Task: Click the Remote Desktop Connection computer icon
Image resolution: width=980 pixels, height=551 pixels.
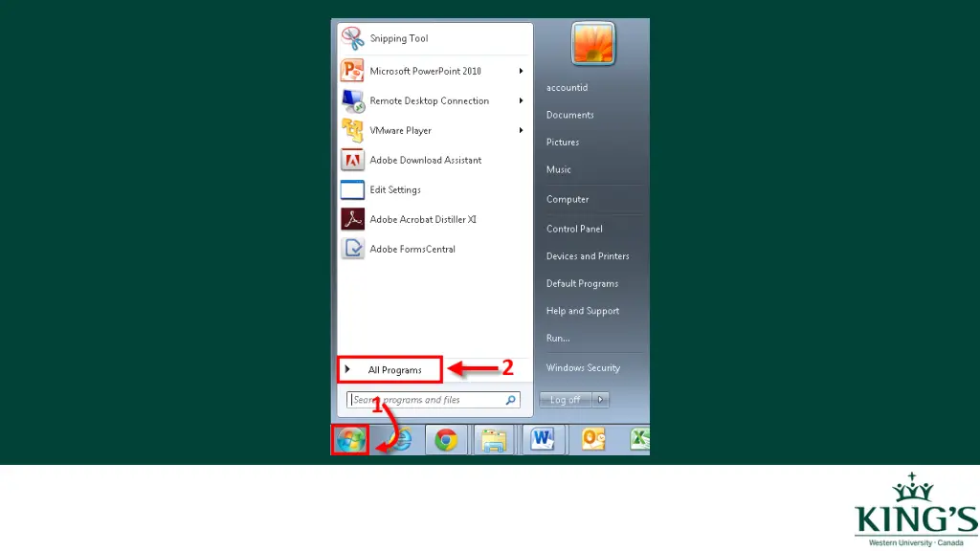Action: click(352, 100)
